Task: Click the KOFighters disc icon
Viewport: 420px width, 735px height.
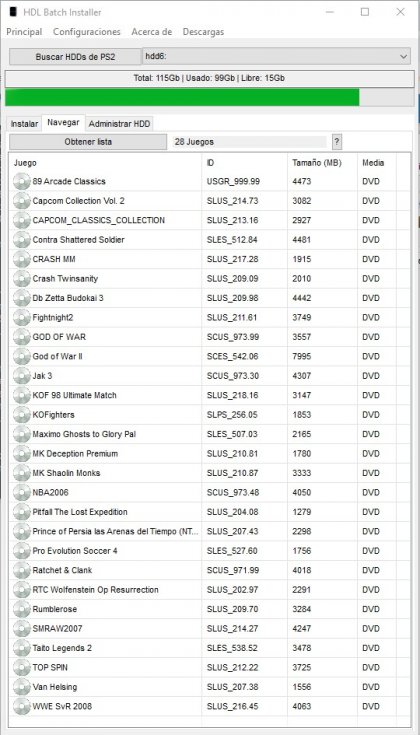Action: 22,415
